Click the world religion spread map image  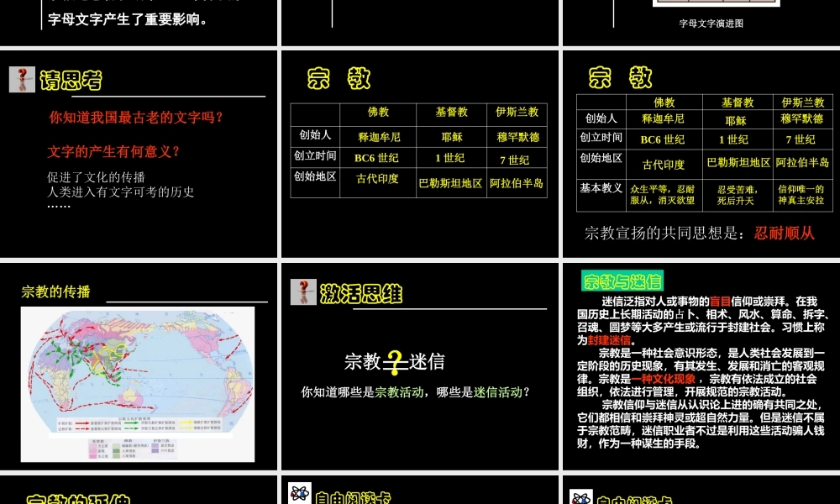pyautogui.click(x=138, y=384)
